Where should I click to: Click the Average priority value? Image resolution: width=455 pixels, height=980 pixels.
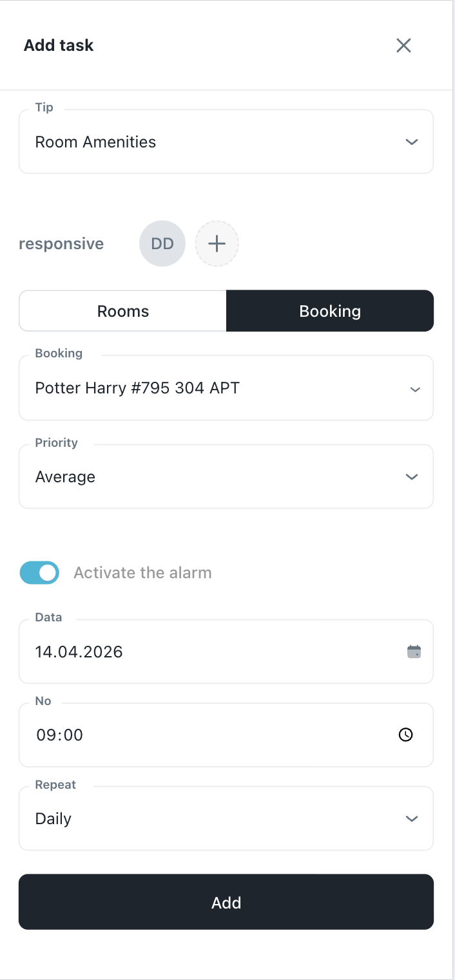point(65,476)
